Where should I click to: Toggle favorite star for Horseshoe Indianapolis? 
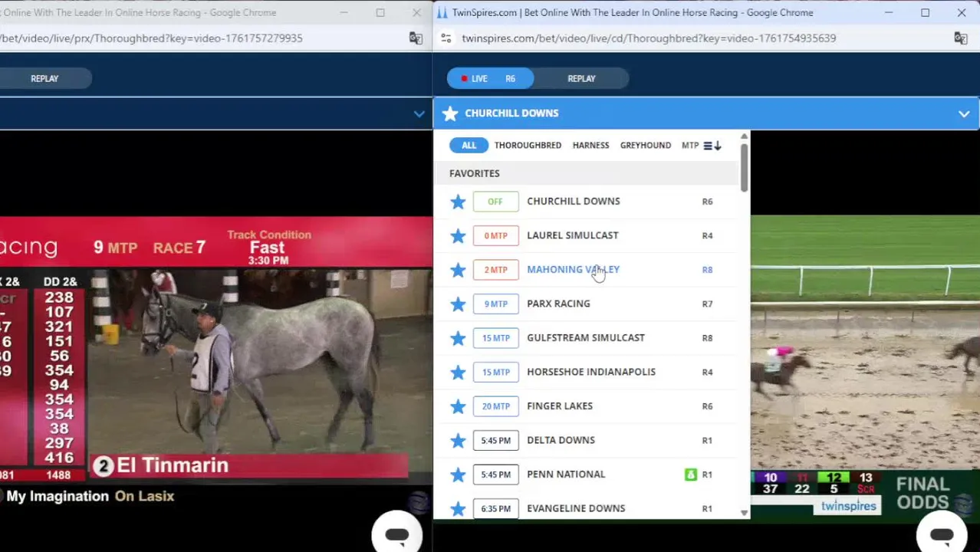tap(458, 373)
